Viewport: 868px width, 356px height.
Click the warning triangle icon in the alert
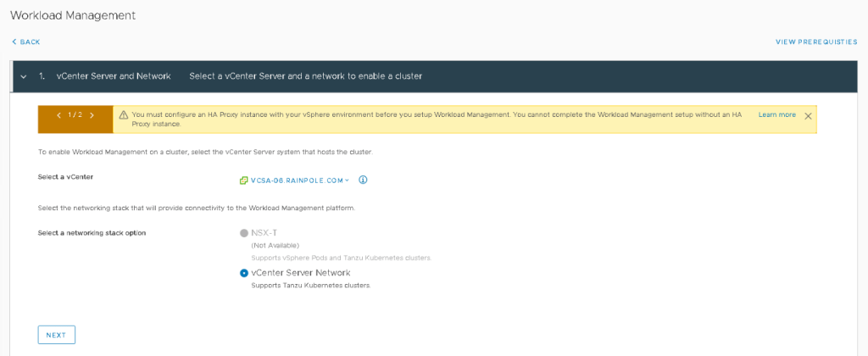[x=123, y=115]
